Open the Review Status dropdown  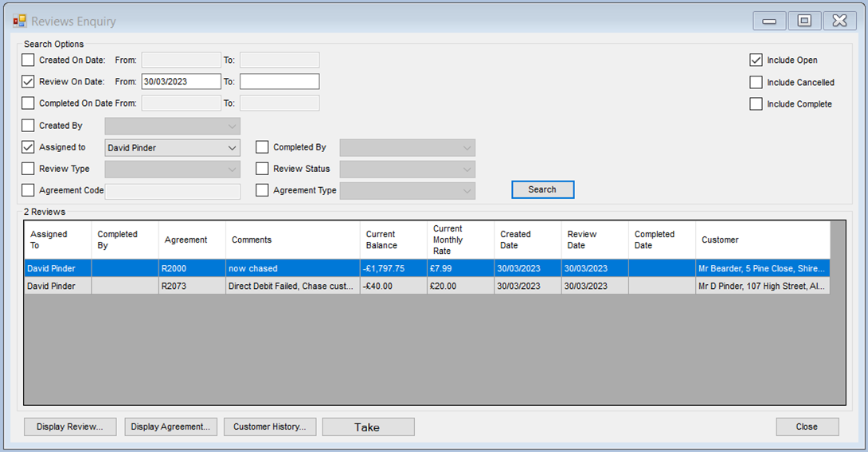click(x=466, y=169)
